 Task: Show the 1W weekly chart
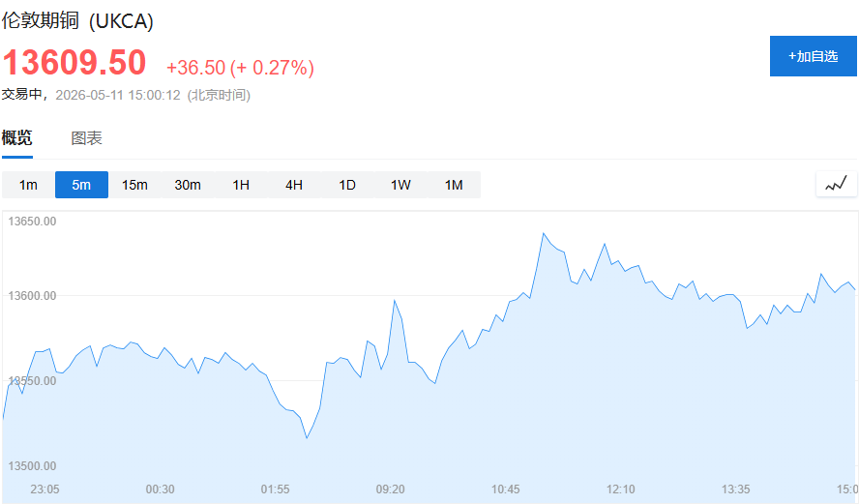[400, 185]
